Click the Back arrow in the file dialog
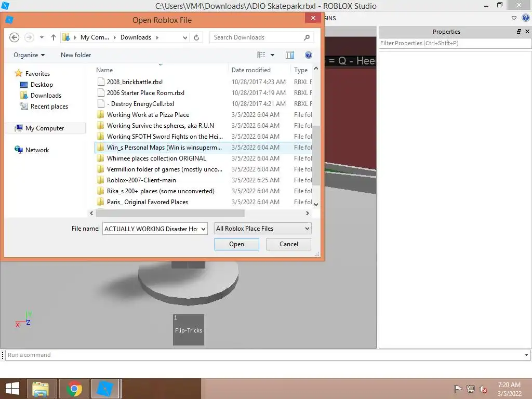532x399 pixels. [14, 37]
